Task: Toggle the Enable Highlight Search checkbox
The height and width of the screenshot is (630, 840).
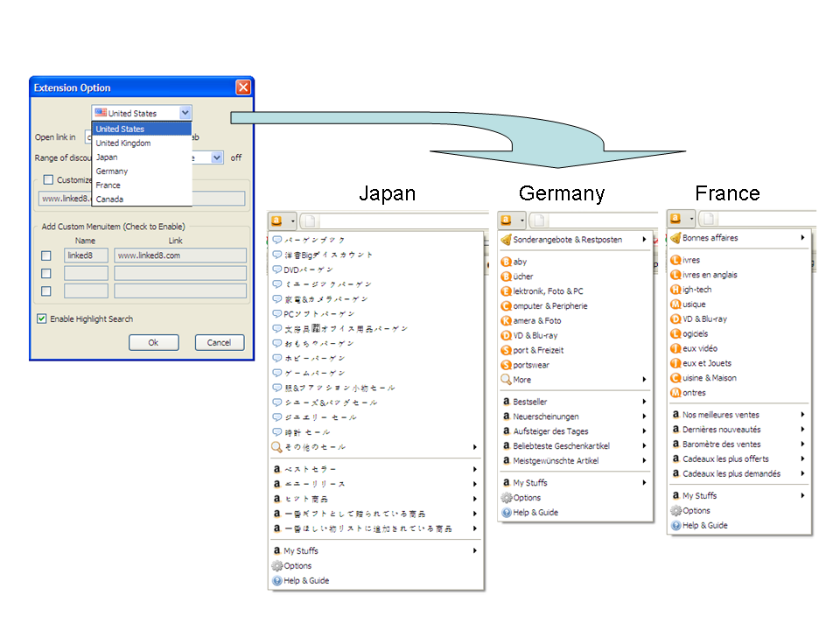Action: [42, 319]
